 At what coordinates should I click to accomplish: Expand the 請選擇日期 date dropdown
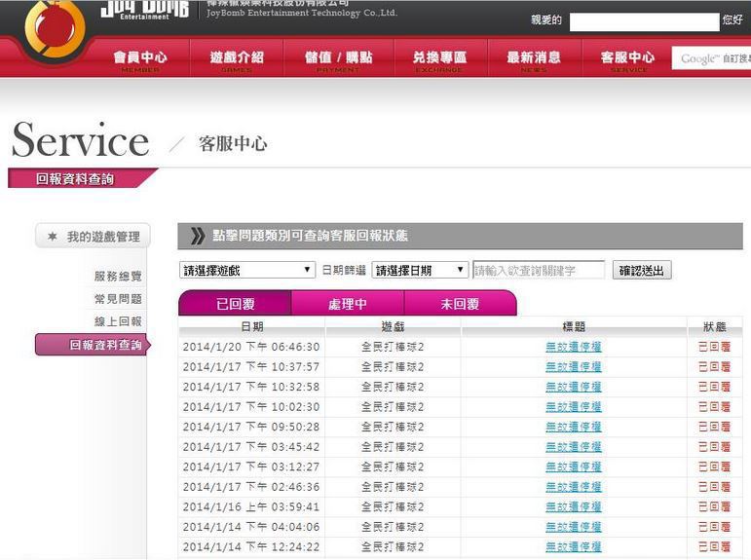click(420, 271)
